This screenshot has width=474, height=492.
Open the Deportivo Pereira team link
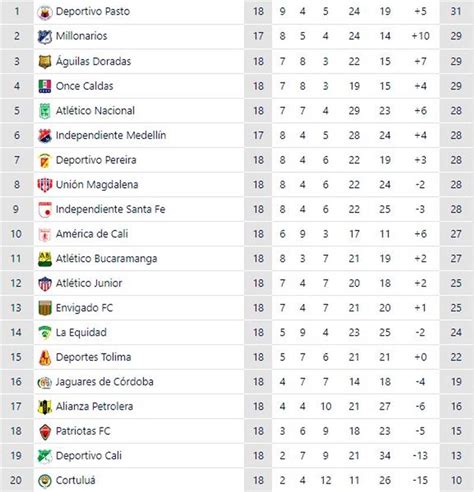click(x=96, y=160)
